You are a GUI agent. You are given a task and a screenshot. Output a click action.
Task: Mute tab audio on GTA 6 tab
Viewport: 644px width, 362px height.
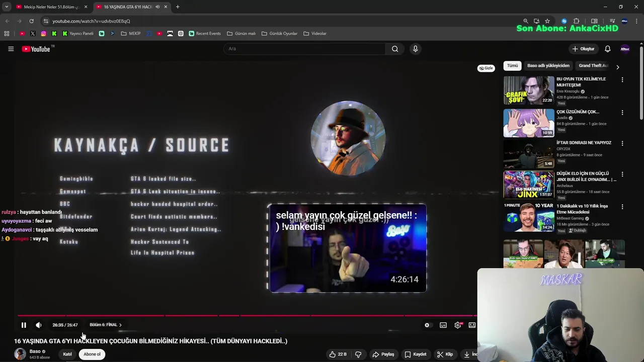pos(157,7)
